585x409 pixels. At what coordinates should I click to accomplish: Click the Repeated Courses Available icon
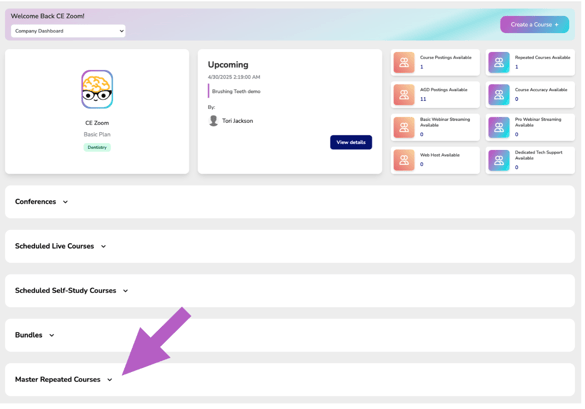pos(499,62)
